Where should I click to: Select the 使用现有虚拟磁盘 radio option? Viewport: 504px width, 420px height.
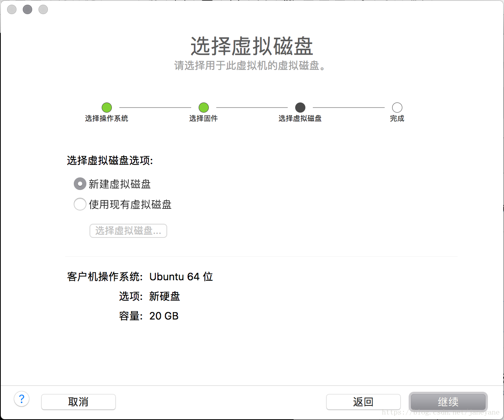(80, 204)
